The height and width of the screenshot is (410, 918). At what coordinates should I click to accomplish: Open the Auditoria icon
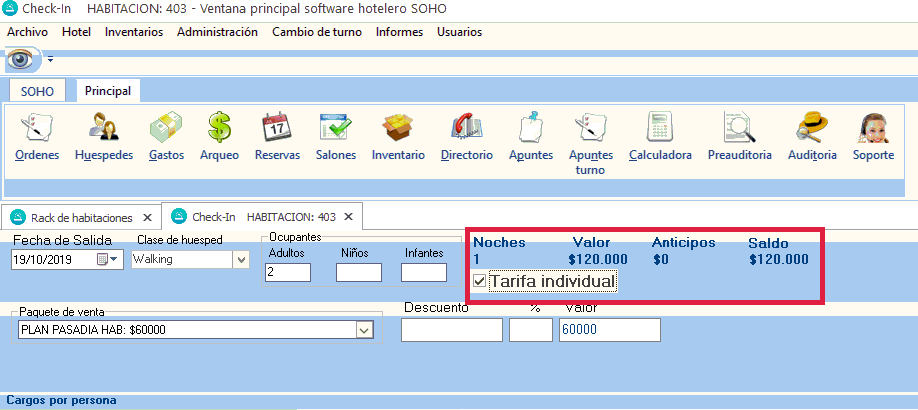click(x=811, y=137)
